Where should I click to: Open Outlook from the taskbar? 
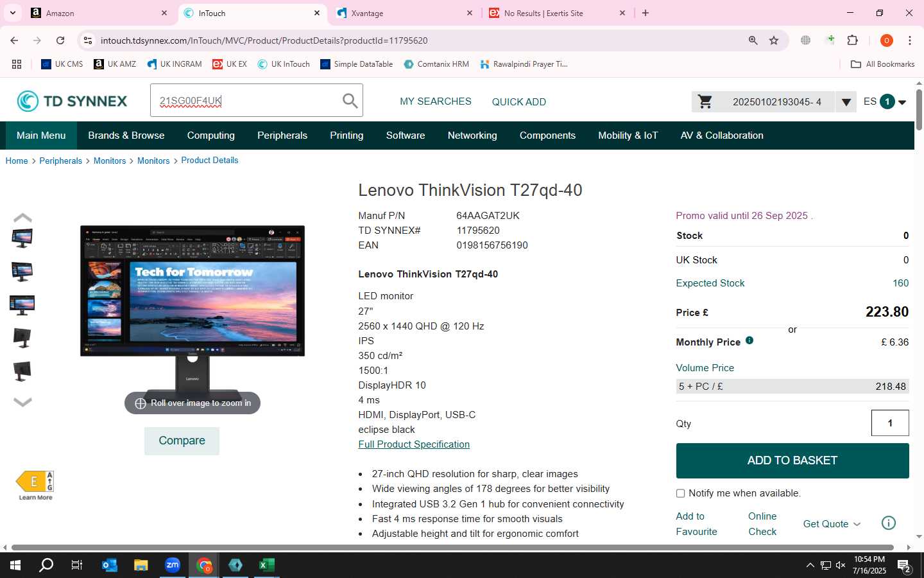(x=110, y=565)
